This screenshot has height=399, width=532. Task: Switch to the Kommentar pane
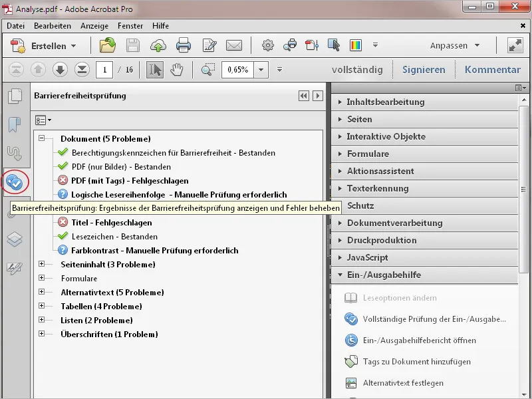click(492, 70)
